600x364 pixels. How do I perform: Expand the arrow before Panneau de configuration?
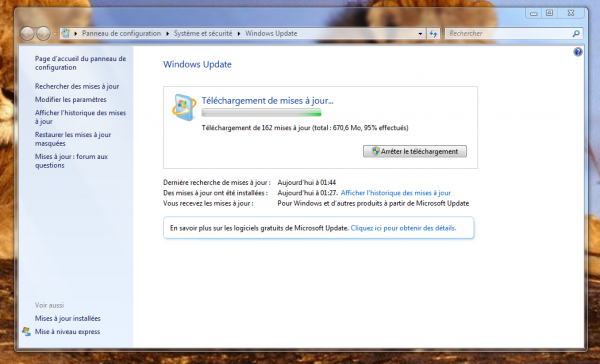pyautogui.click(x=76, y=34)
